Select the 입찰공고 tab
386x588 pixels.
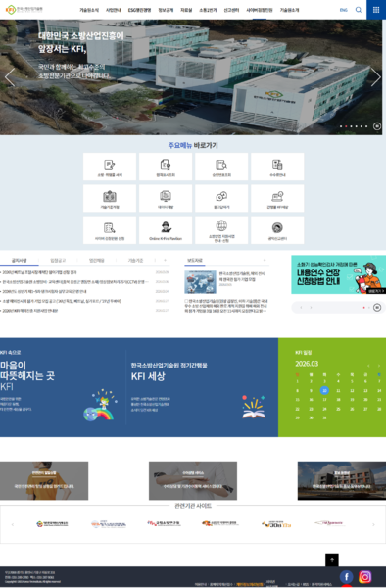[x=58, y=260]
